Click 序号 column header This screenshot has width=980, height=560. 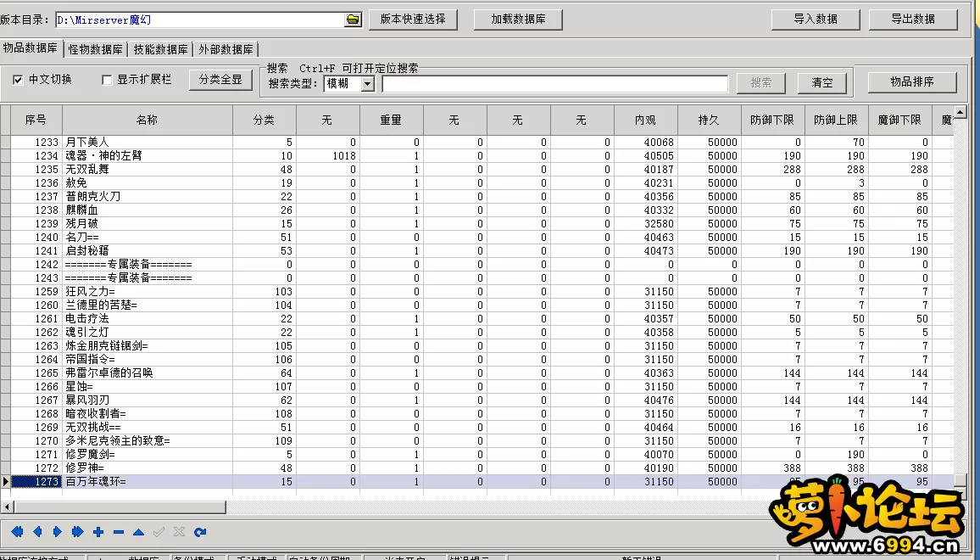click(x=36, y=120)
